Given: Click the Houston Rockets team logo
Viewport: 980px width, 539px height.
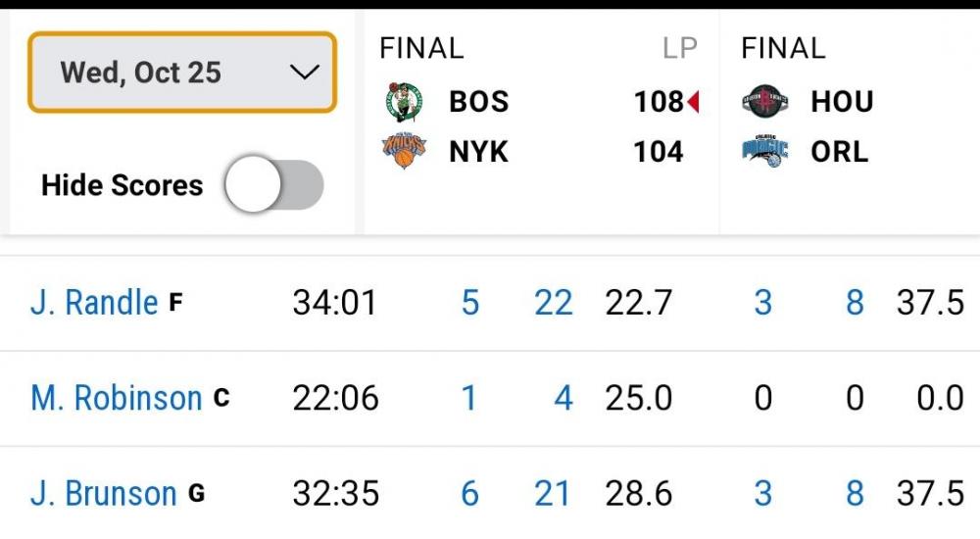Looking at the screenshot, I should pyautogui.click(x=765, y=101).
